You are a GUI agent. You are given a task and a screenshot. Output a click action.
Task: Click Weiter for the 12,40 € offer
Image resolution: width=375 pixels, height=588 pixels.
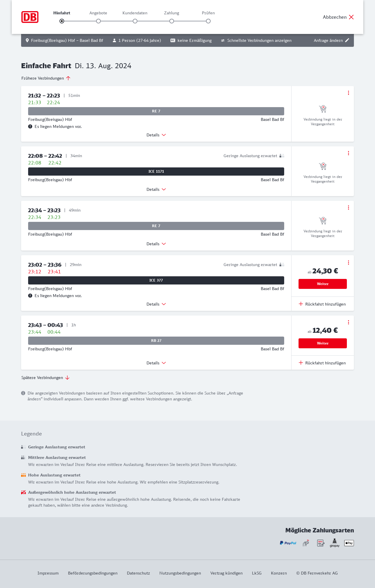323,343
